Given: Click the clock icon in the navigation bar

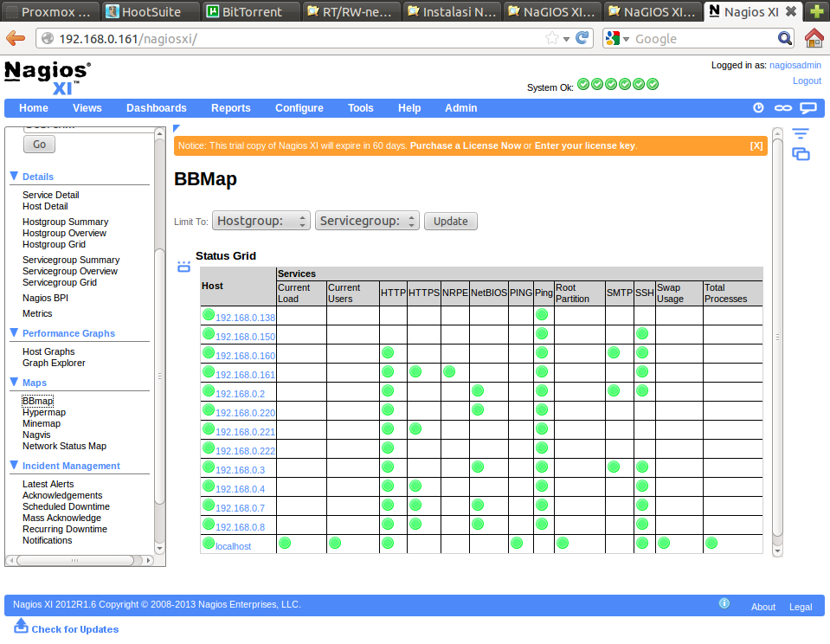Looking at the screenshot, I should click(x=758, y=108).
